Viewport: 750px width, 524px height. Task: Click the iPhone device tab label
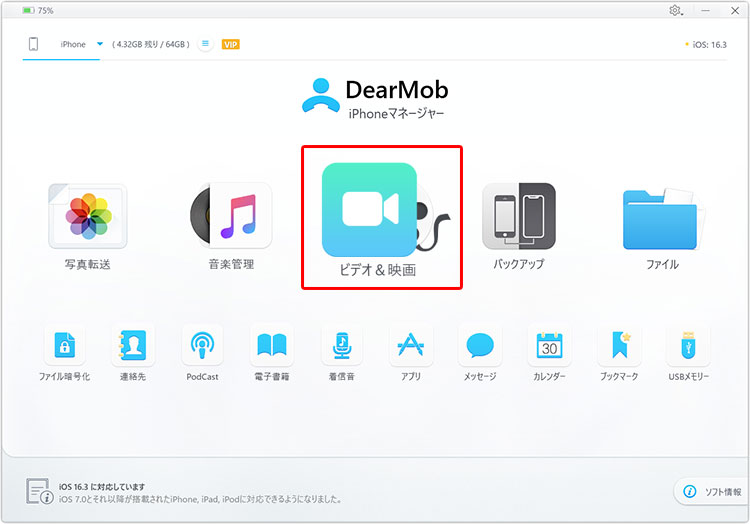pyautogui.click(x=73, y=44)
